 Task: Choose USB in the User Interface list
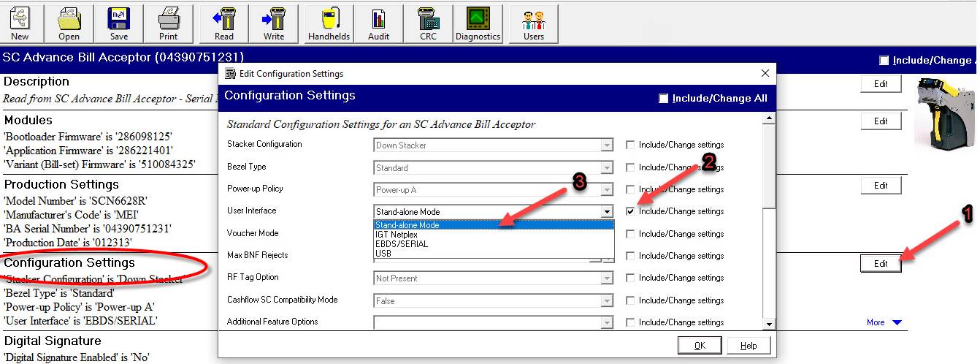(383, 254)
